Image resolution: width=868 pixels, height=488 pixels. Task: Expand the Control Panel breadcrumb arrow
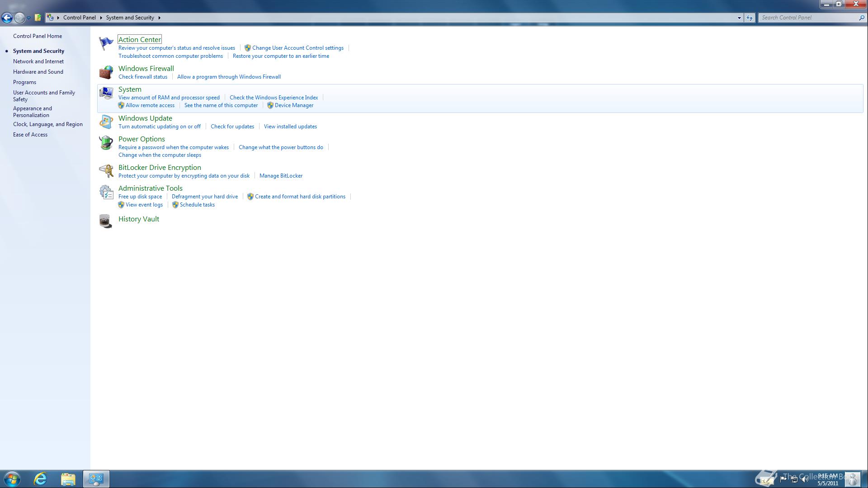(x=101, y=18)
